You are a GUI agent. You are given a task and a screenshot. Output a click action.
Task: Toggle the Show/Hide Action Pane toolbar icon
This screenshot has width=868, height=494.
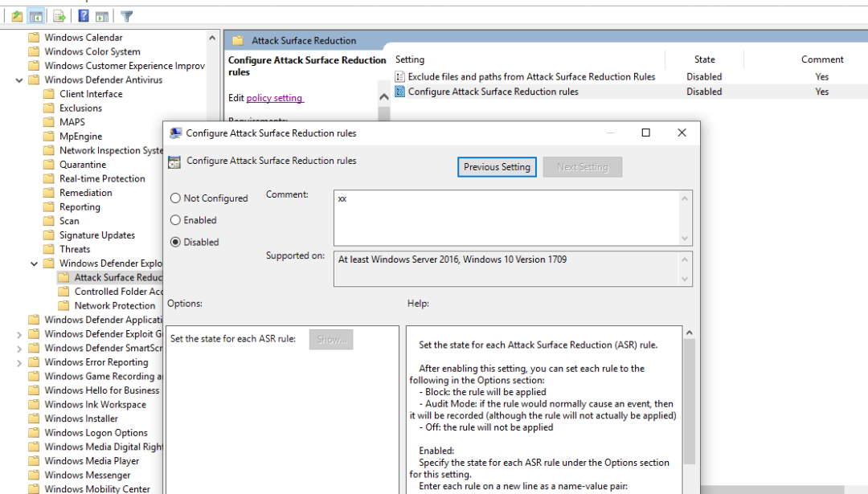[x=102, y=16]
